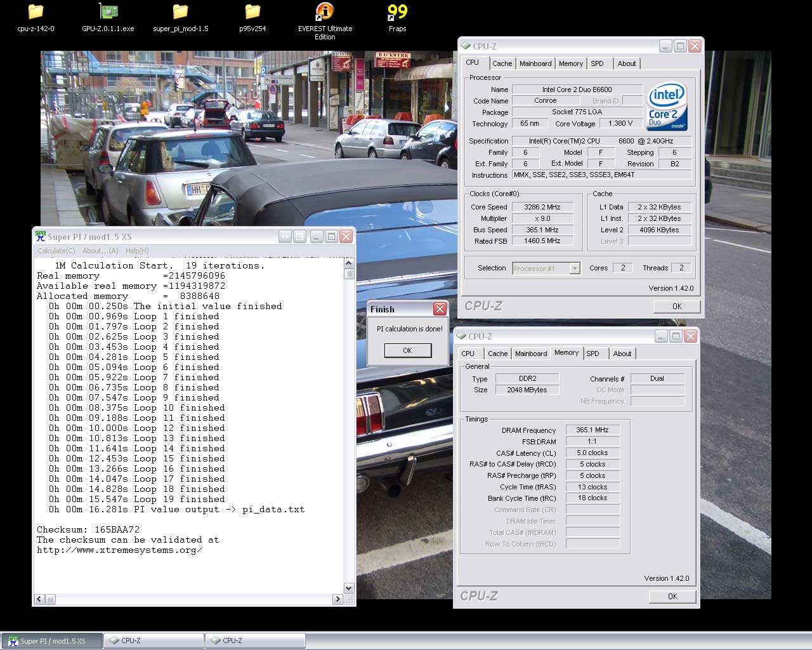Viewport: 812px width, 650px height.
Task: Click Super PI vertical scrollbar up arrow
Action: [348, 263]
